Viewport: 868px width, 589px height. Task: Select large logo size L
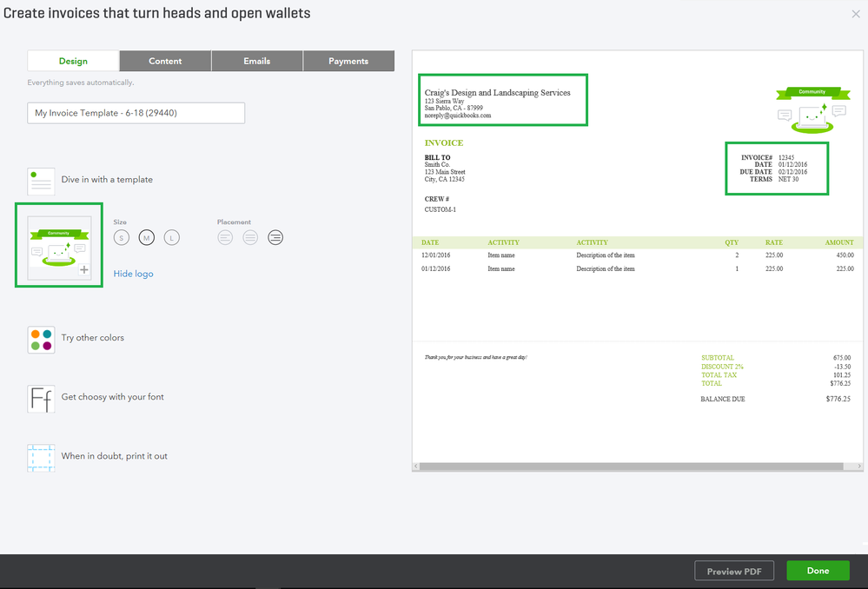pos(172,237)
